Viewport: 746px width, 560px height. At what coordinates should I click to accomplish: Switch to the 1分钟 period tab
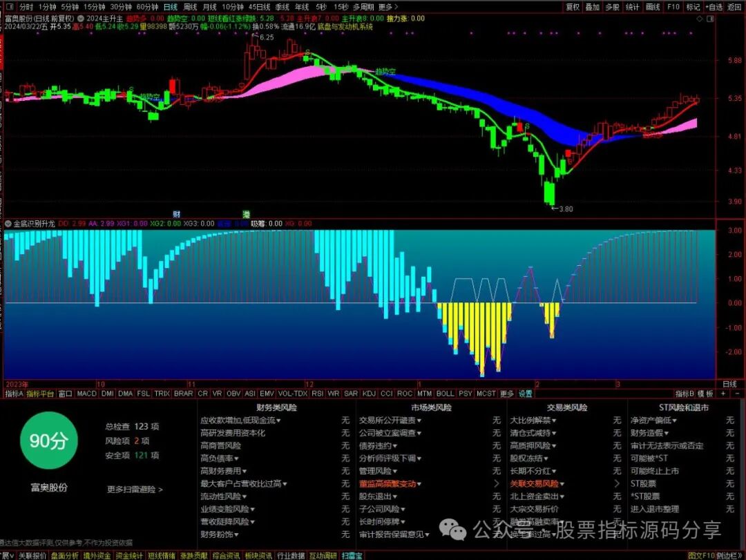[x=47, y=7]
